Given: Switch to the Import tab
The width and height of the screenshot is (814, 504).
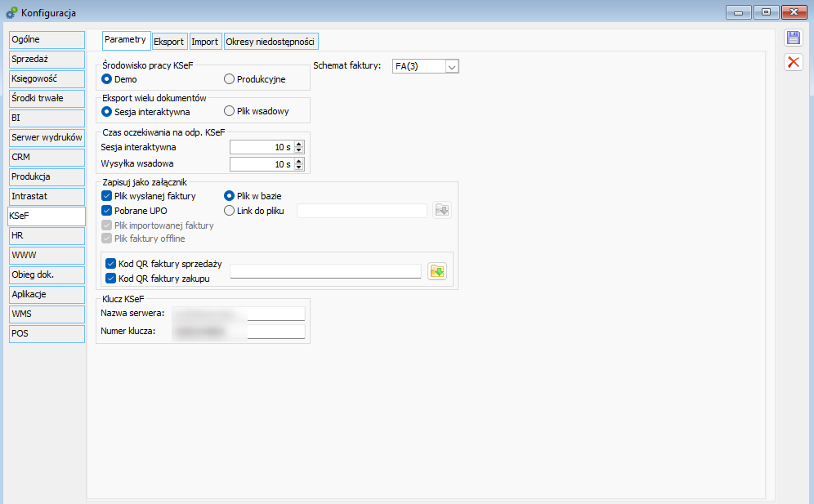Looking at the screenshot, I should [x=204, y=42].
